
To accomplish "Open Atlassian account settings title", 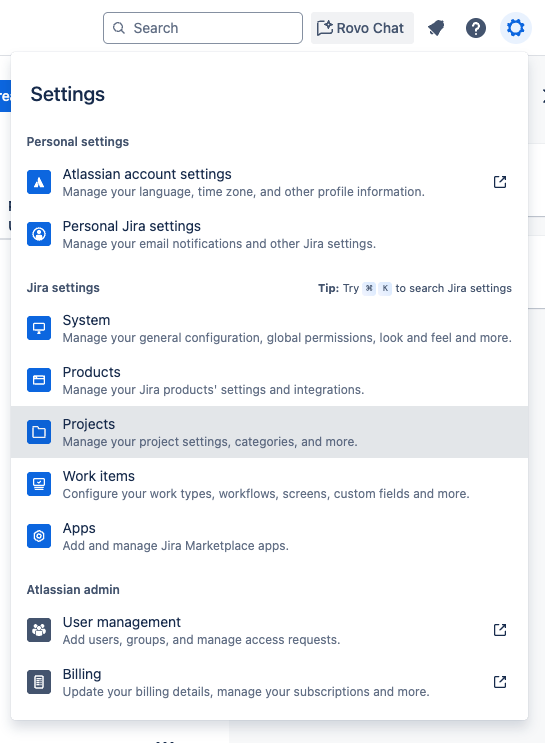I will tap(147, 174).
